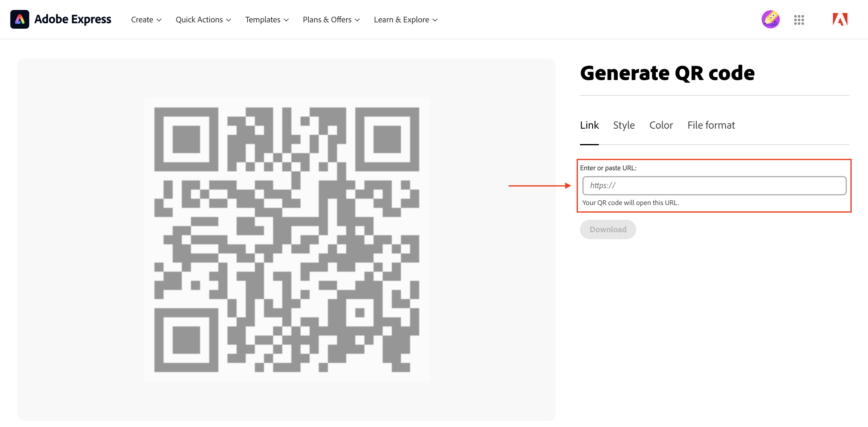
Task: Click the Adobe Express wordmark link
Action: coord(73,19)
